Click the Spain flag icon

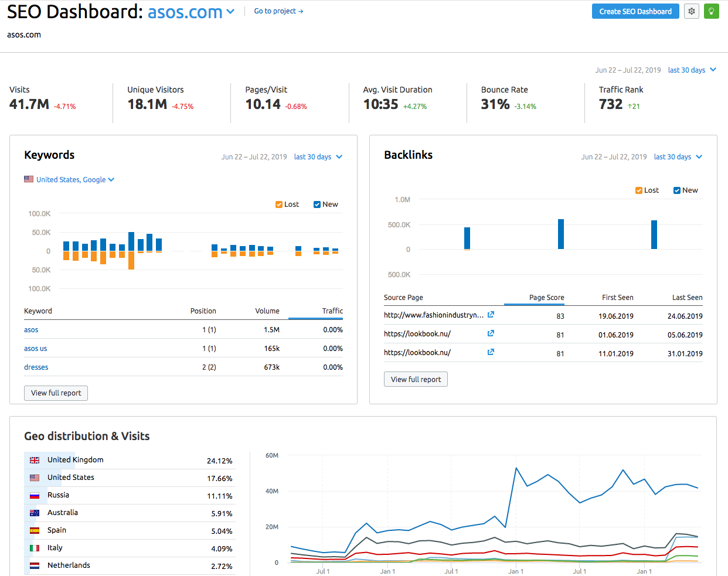pyautogui.click(x=35, y=530)
